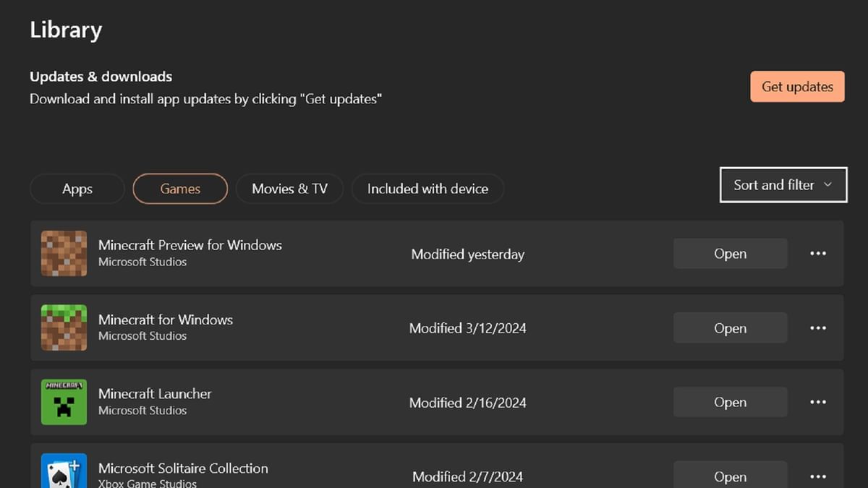Open the Minecraft Launcher

[730, 402]
